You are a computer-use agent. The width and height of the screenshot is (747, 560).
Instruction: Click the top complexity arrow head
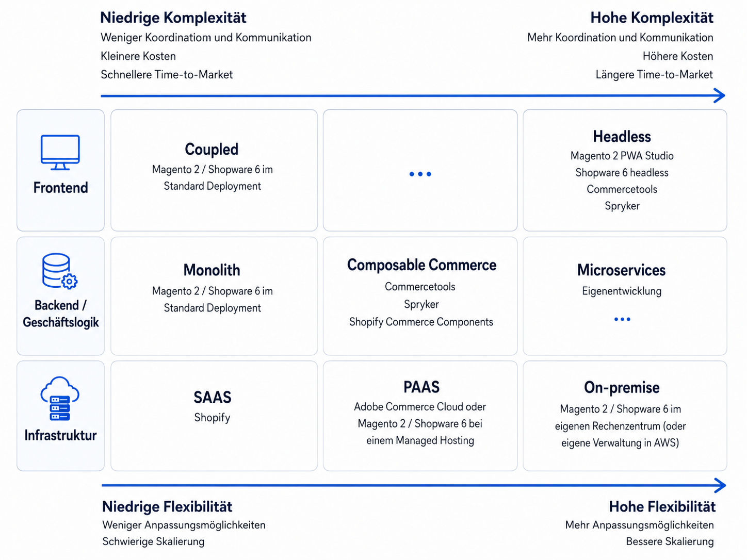[719, 95]
